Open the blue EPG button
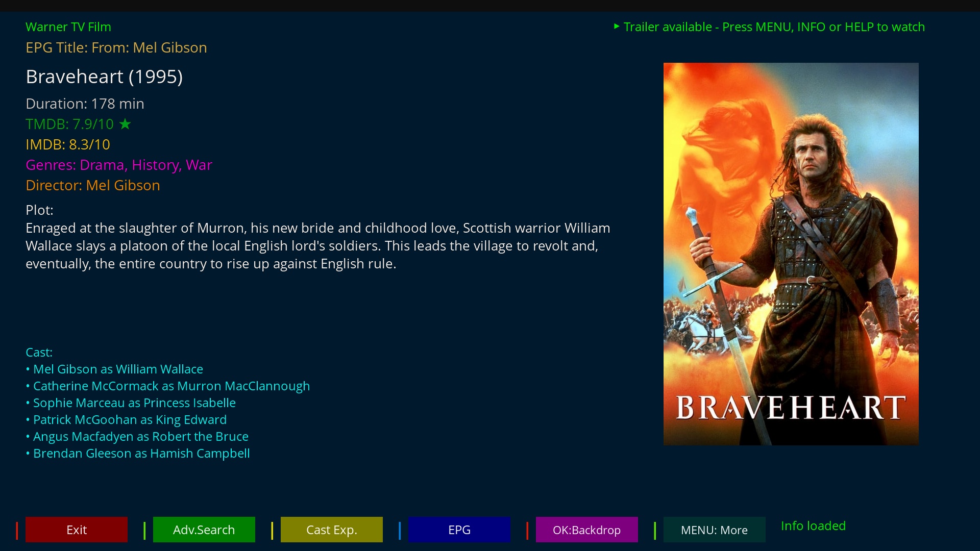The width and height of the screenshot is (980, 551). pos(459,530)
